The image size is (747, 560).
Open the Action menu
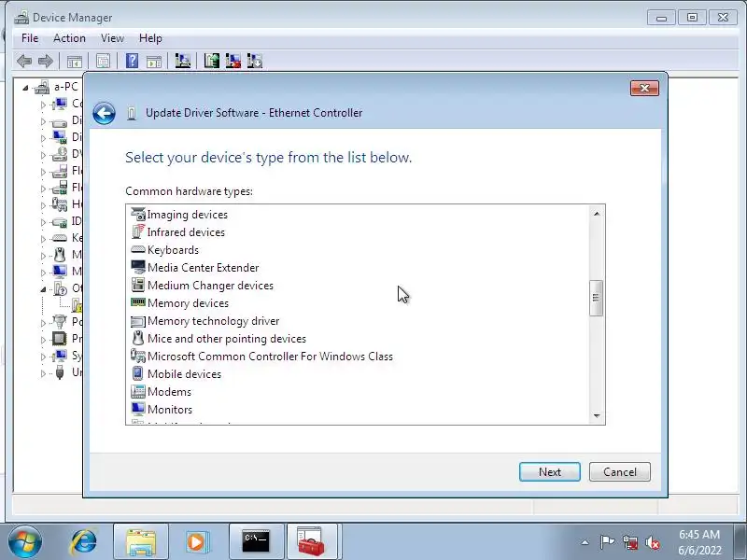pos(69,38)
